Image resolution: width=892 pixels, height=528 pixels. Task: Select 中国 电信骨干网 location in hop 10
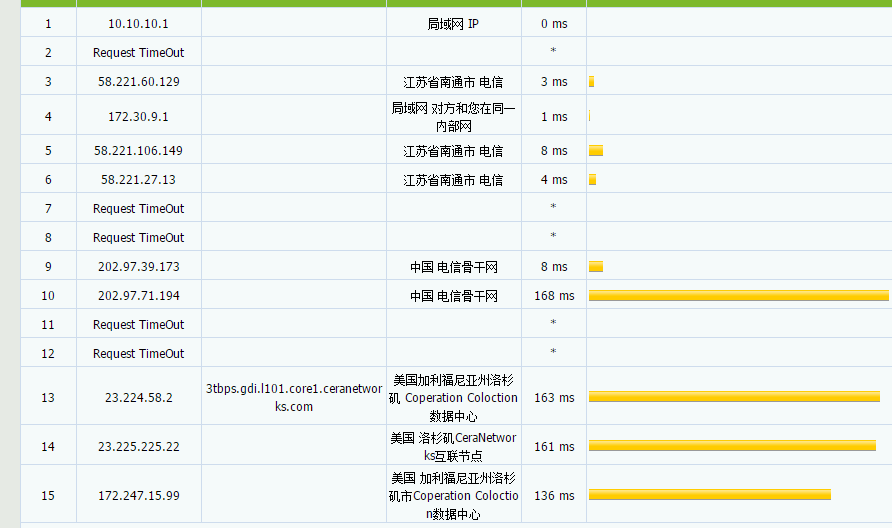tap(453, 296)
